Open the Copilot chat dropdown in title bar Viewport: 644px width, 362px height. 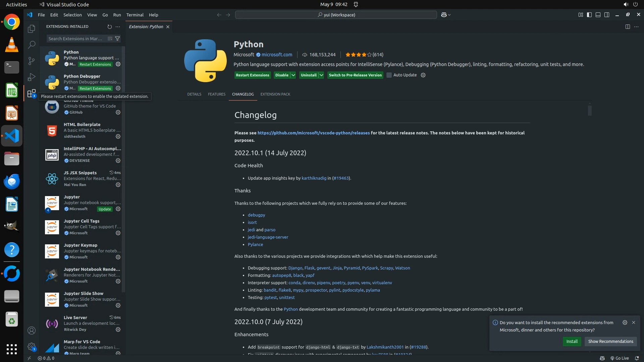[449, 15]
